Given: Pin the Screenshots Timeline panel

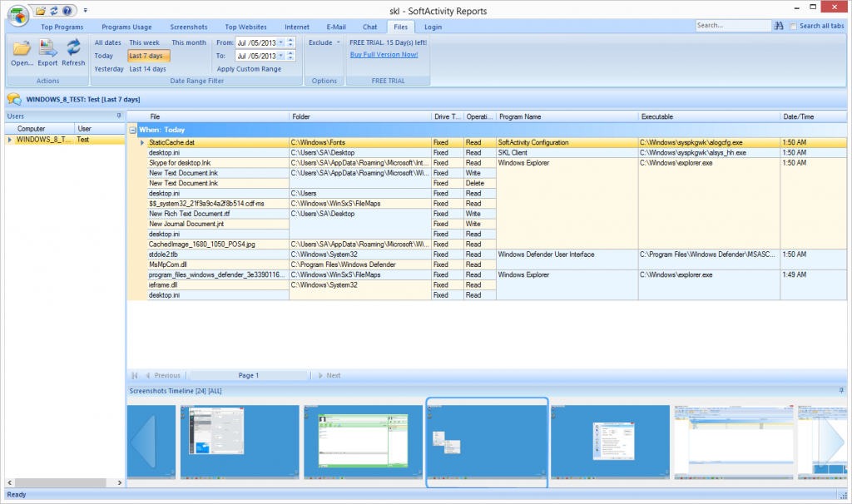Looking at the screenshot, I should 840,389.
